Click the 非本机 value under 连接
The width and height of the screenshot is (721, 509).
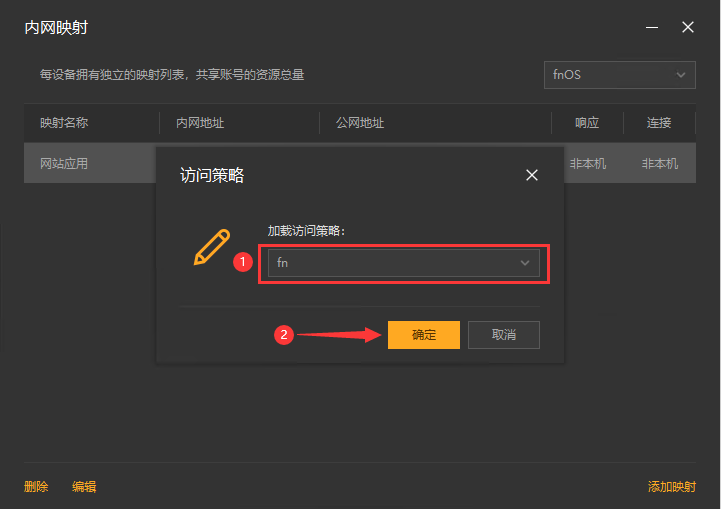[x=660, y=164]
